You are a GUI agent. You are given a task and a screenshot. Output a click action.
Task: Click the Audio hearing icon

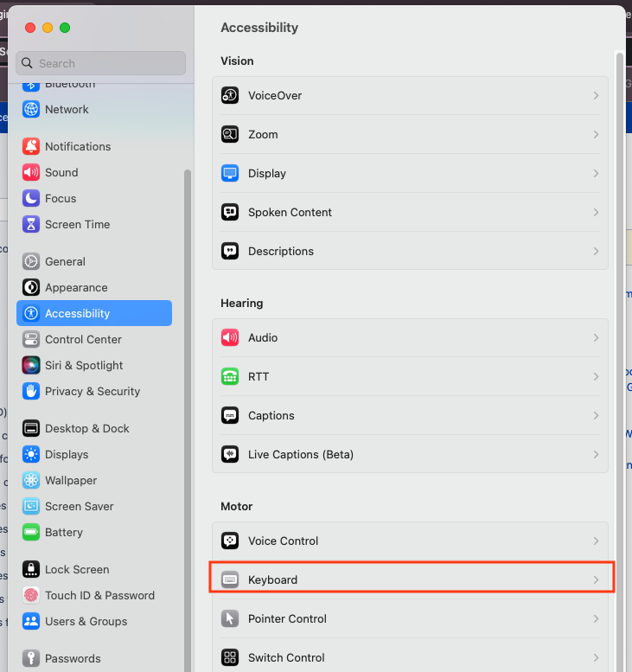(x=230, y=337)
